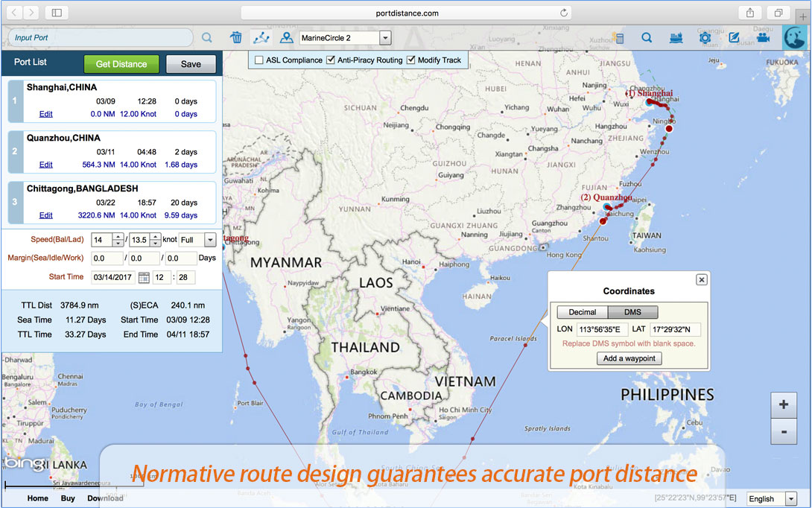Screen dimensions: 812x508
Task: Click the LAT coordinate field
Action: 675,329
